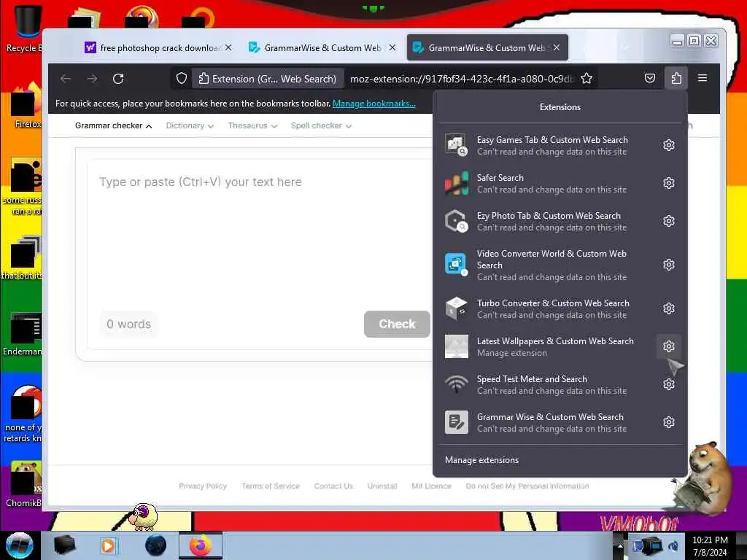Open the Contact Us footer link
Screen dimensions: 747x560
(333, 486)
